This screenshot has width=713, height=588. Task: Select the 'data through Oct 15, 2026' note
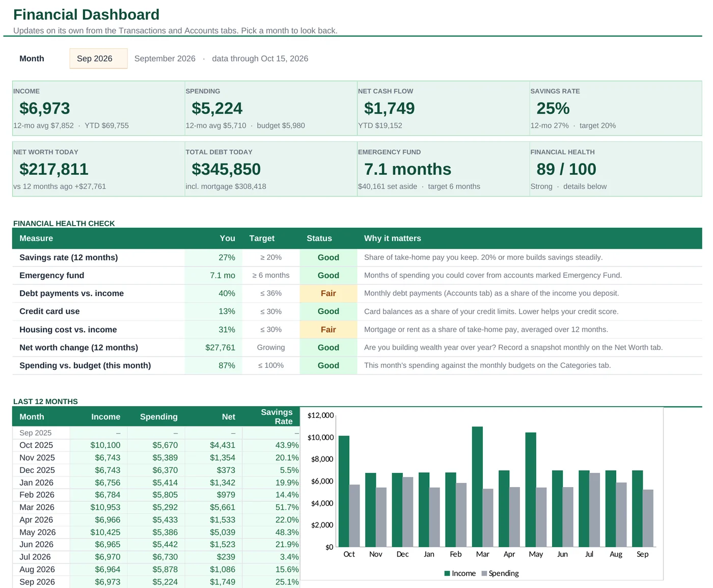pos(260,59)
